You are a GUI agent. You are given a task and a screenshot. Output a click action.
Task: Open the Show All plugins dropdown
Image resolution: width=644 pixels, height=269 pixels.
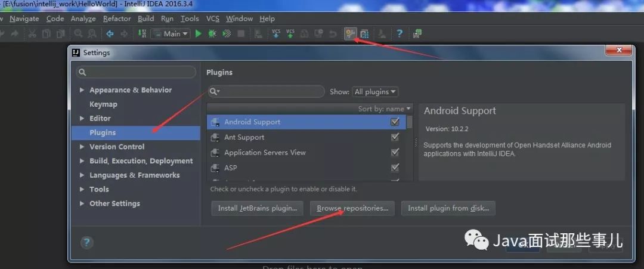click(376, 92)
